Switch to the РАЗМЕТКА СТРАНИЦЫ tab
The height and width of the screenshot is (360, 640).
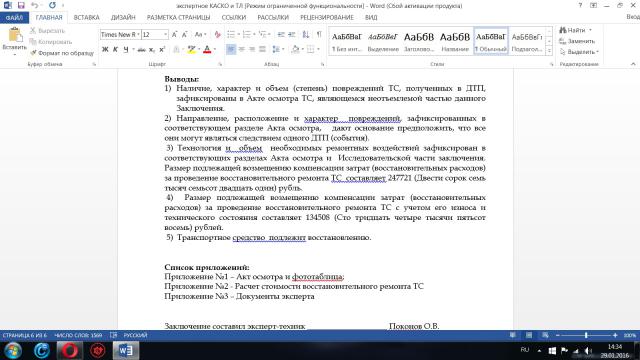[x=178, y=18]
